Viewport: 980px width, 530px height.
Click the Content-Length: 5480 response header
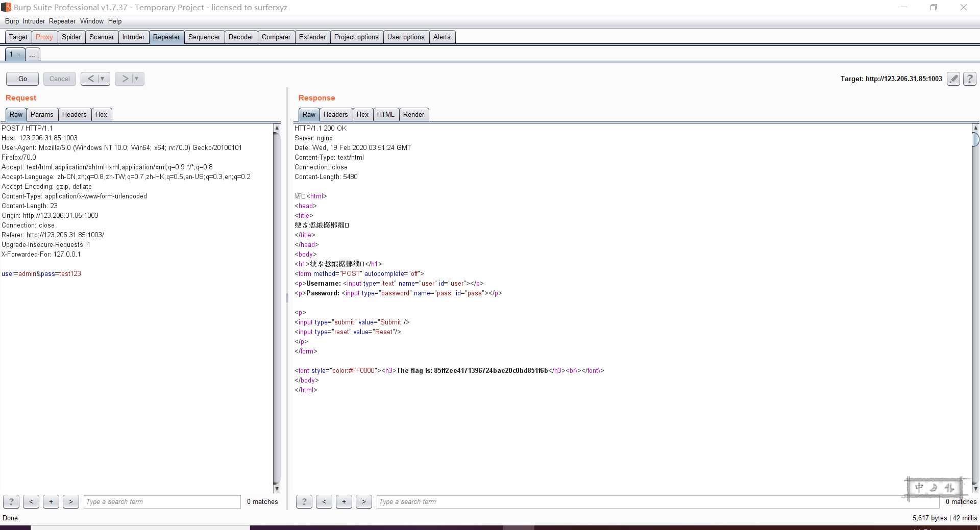click(326, 176)
